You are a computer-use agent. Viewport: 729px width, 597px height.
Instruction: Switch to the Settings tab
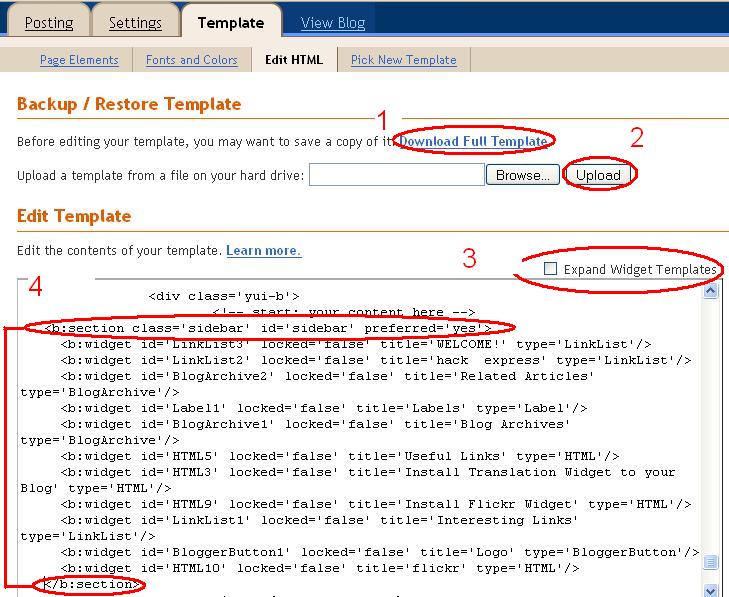tap(134, 22)
